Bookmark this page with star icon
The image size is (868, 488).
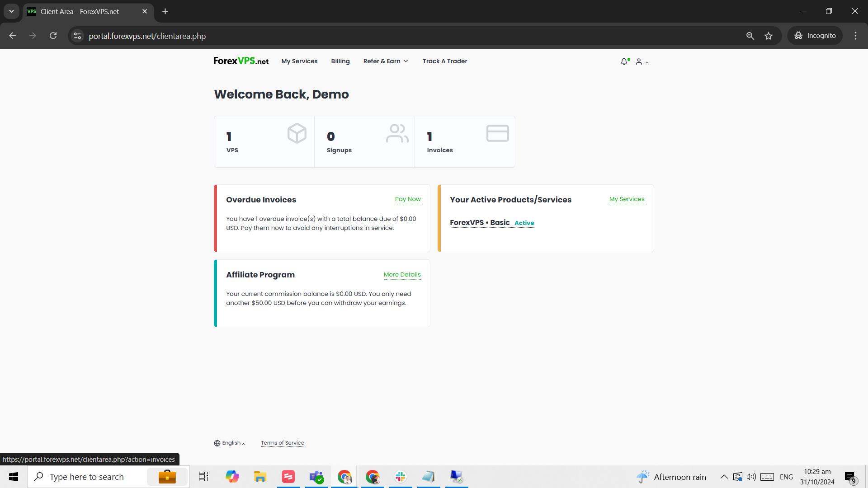click(769, 36)
